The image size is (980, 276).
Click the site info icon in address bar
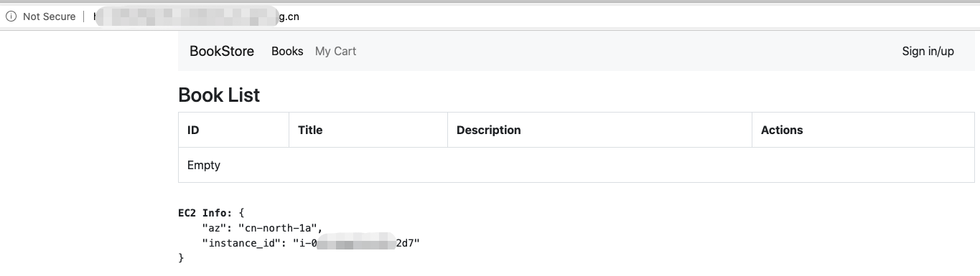pos(11,16)
